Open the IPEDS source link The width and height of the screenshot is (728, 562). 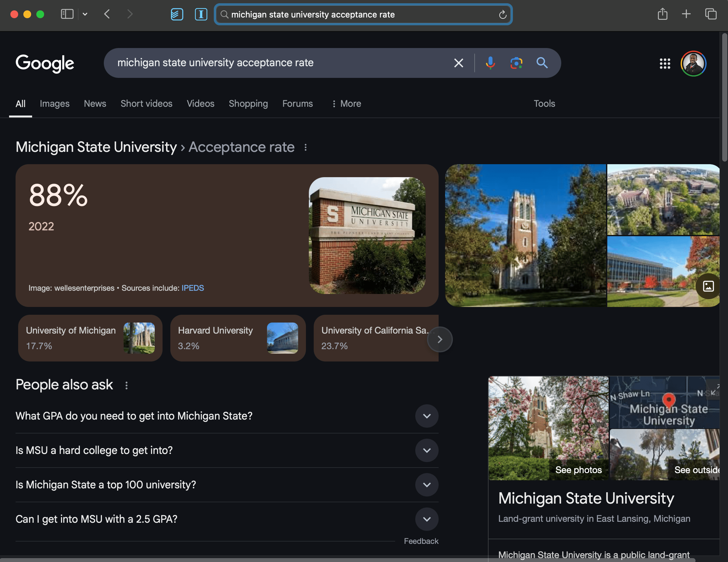(193, 288)
